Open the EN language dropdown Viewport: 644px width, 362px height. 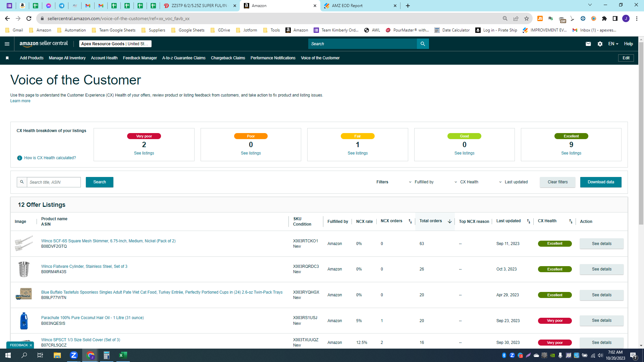pos(613,44)
